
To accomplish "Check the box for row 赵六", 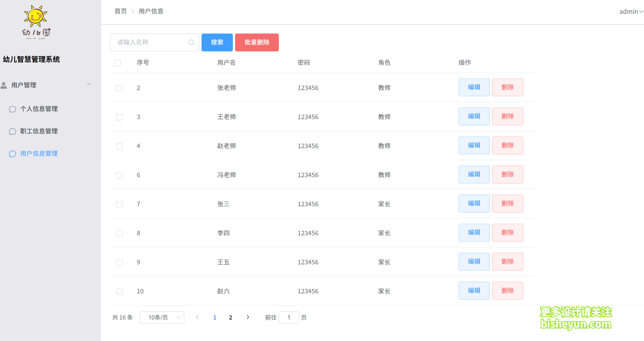I will click(119, 291).
